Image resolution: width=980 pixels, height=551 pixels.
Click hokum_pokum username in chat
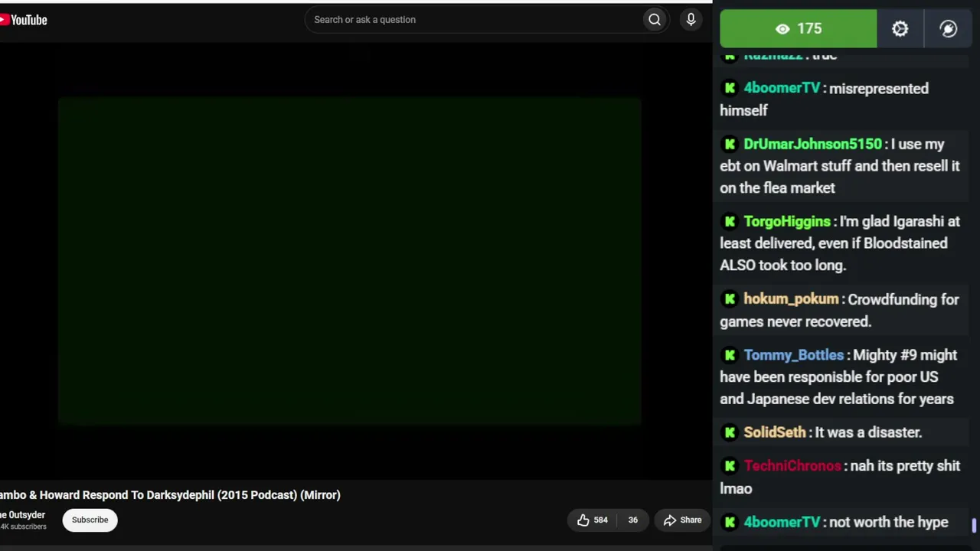point(791,299)
